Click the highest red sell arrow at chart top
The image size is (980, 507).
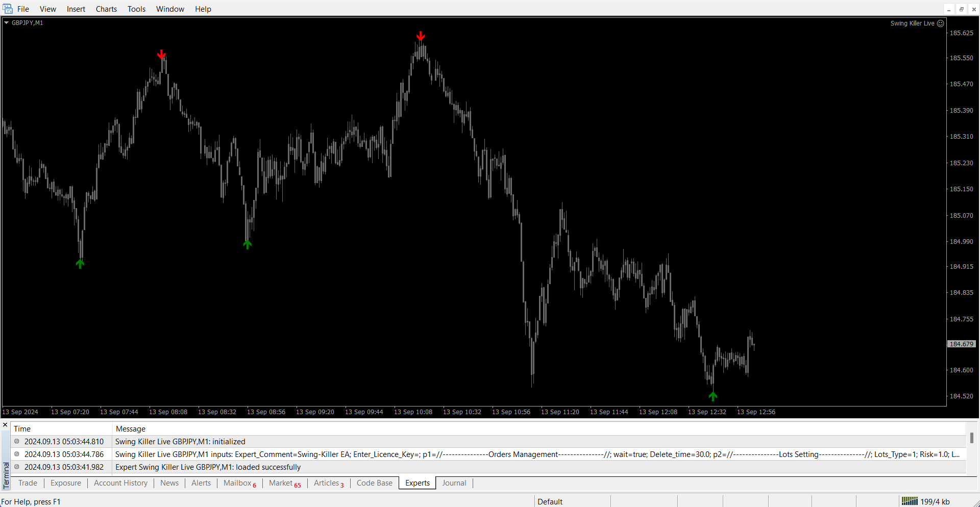click(421, 36)
